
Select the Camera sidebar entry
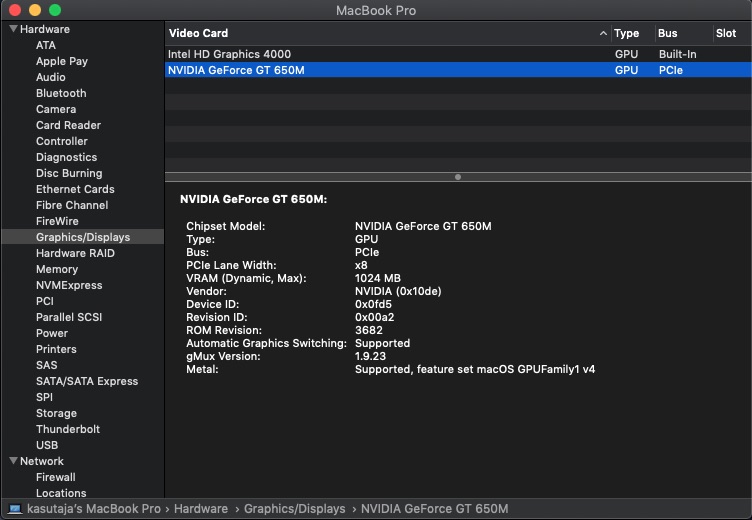point(56,109)
